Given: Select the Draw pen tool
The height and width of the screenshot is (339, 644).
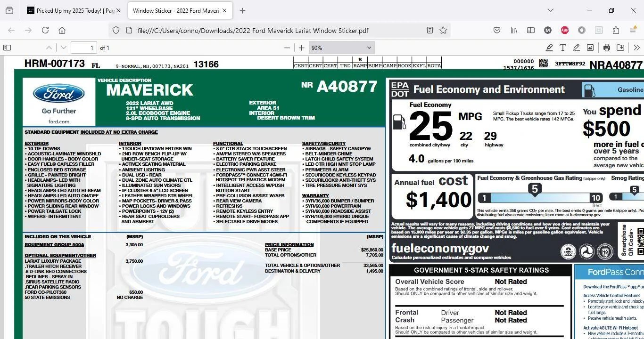Looking at the screenshot, I should [x=576, y=48].
